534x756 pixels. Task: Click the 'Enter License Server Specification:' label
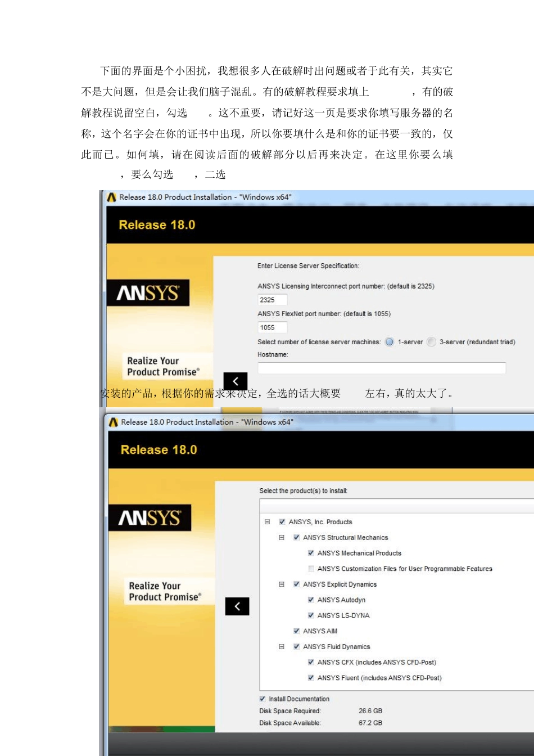[308, 266]
